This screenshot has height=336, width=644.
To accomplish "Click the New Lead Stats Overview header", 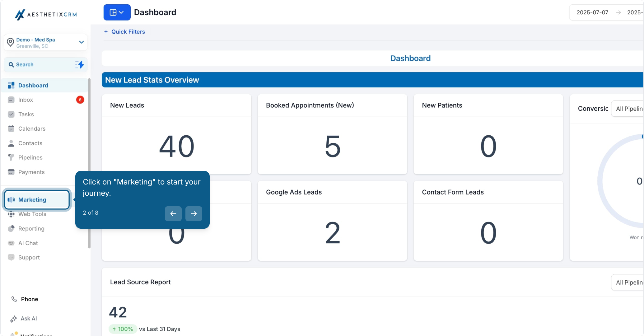I will [373, 80].
